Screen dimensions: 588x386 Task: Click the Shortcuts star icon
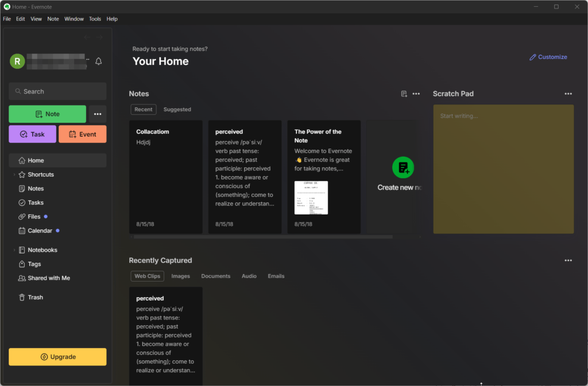tap(22, 174)
